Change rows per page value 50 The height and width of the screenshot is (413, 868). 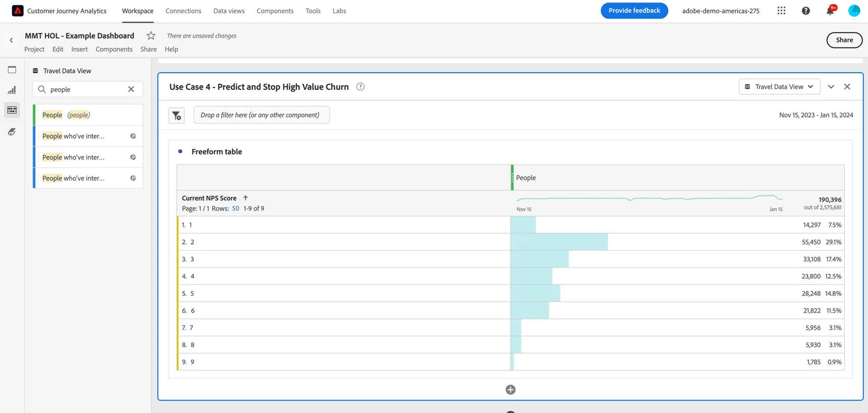point(235,208)
